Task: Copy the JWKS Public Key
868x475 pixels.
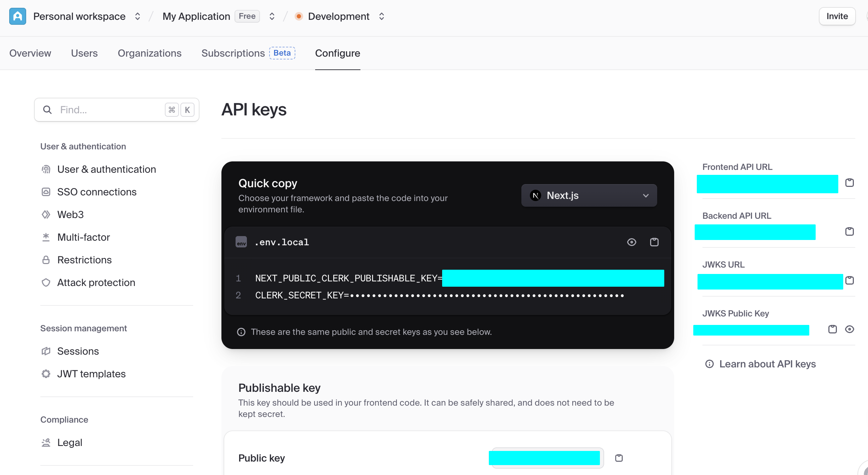Action: pyautogui.click(x=832, y=329)
